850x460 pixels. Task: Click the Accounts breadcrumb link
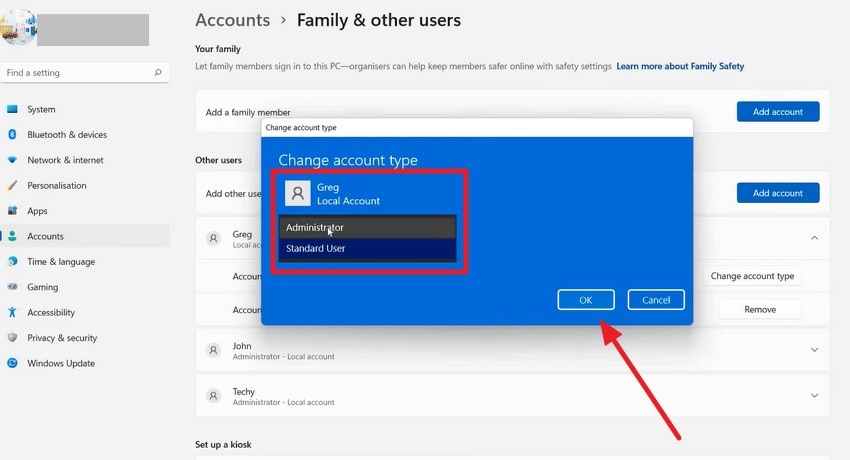[233, 20]
